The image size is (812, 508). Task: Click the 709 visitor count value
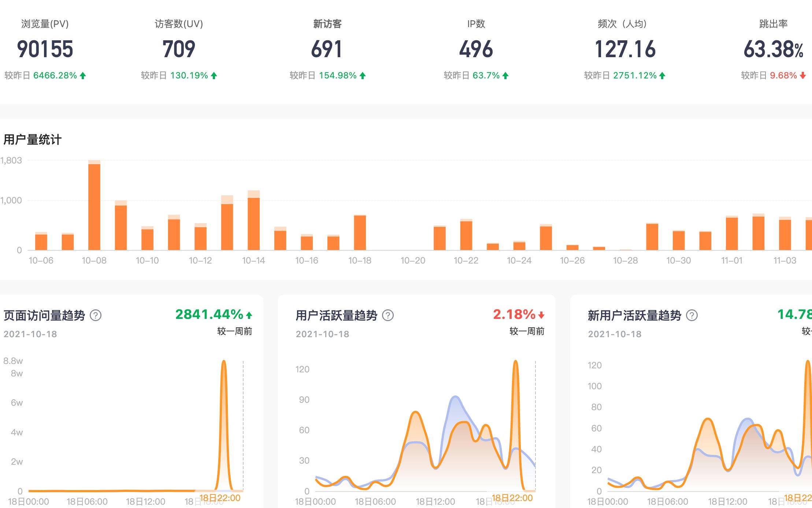click(x=179, y=49)
